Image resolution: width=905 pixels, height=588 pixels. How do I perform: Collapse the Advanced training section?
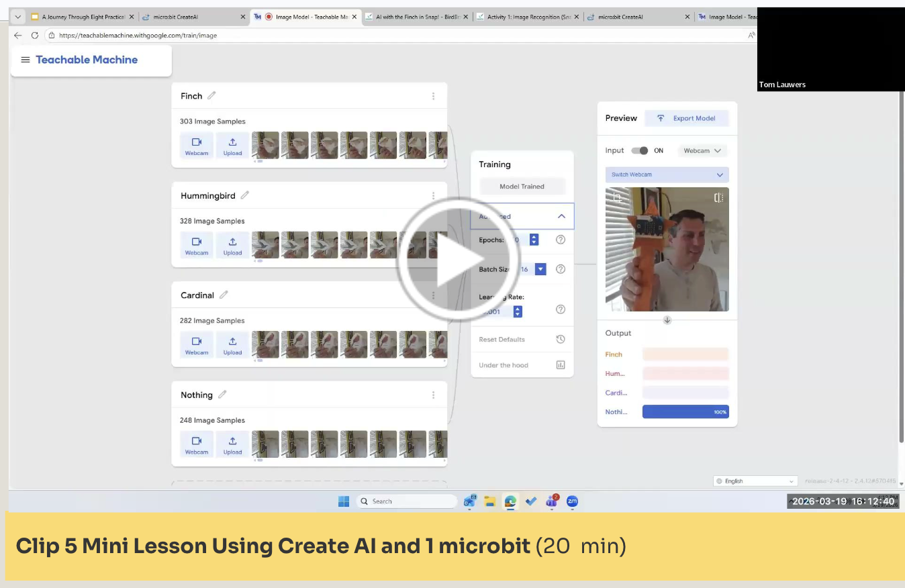point(561,216)
